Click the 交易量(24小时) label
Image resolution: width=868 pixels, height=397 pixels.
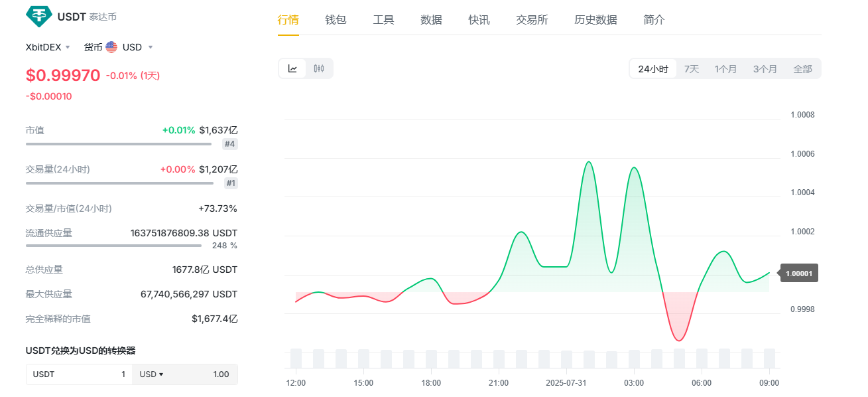tap(58, 169)
